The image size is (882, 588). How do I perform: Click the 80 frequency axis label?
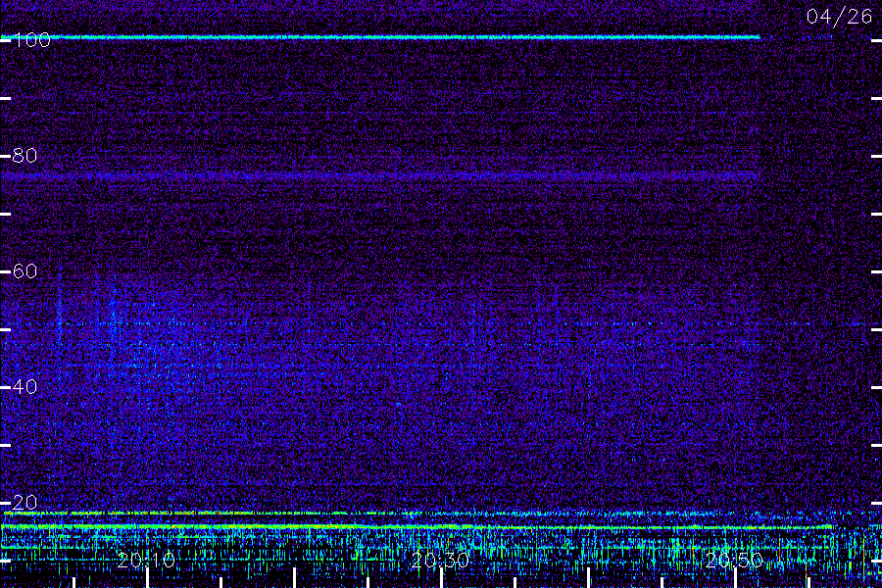click(x=24, y=156)
